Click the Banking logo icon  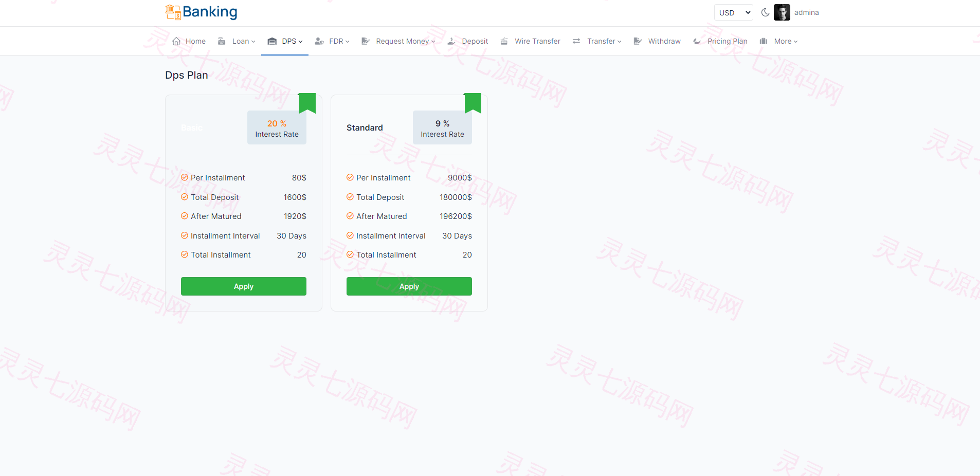[173, 12]
